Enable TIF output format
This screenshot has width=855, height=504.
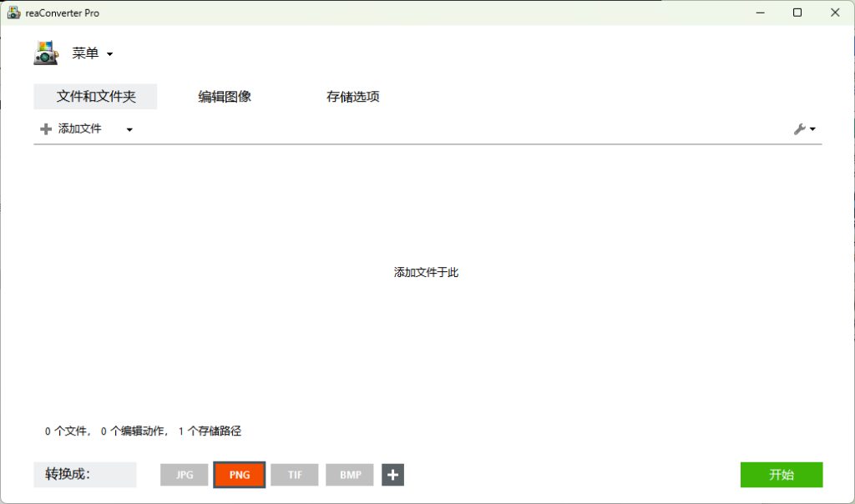pos(294,474)
